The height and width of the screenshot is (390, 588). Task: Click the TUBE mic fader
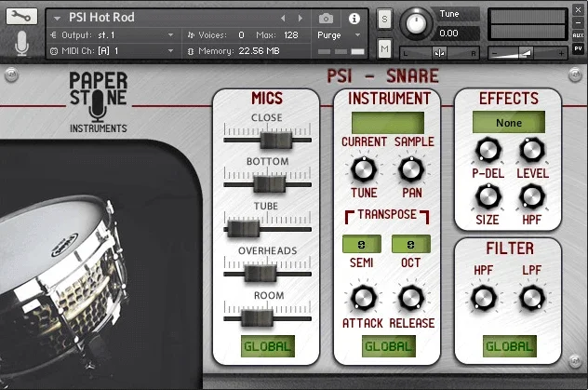[244, 229]
